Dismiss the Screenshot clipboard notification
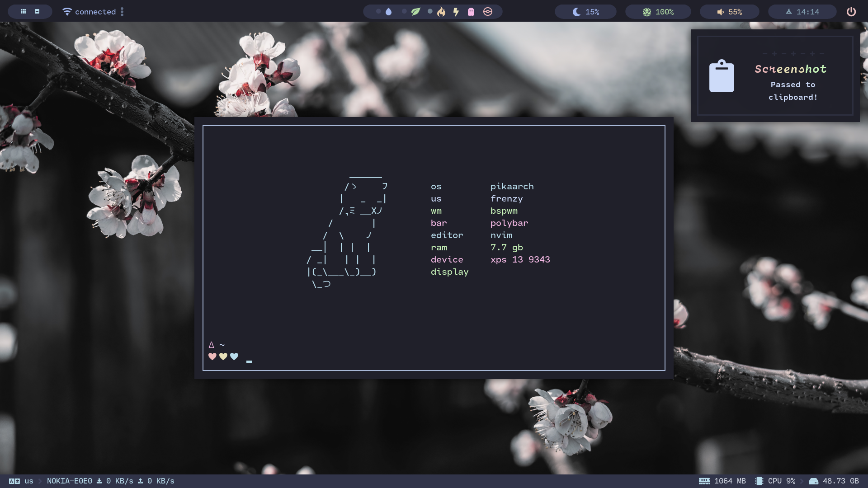 pos(775,76)
